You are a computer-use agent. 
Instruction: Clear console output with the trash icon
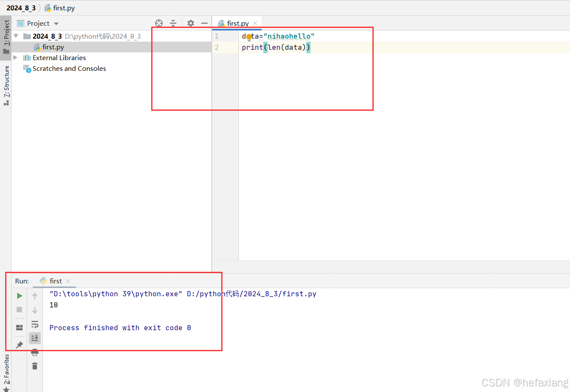coord(35,366)
